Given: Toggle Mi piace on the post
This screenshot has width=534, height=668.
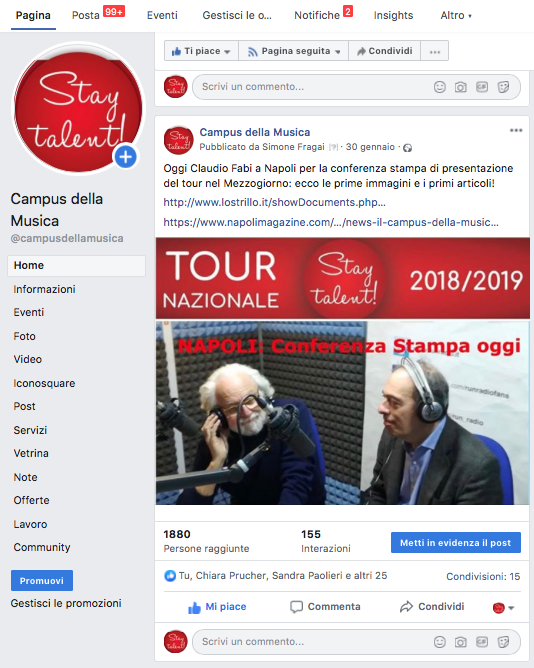Looking at the screenshot, I should [x=217, y=607].
